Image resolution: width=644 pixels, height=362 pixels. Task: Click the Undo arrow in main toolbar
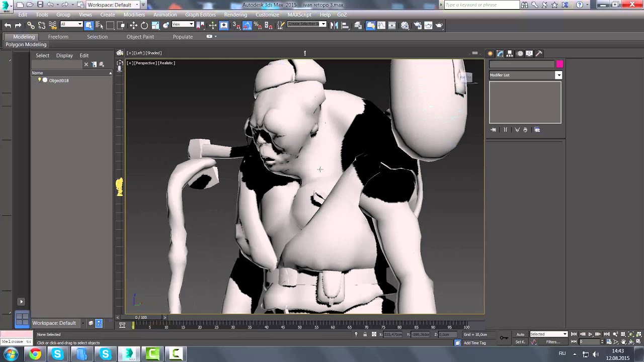click(x=8, y=25)
